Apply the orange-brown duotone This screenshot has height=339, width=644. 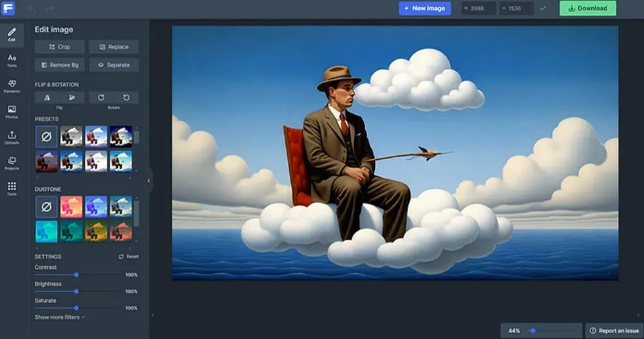click(121, 231)
